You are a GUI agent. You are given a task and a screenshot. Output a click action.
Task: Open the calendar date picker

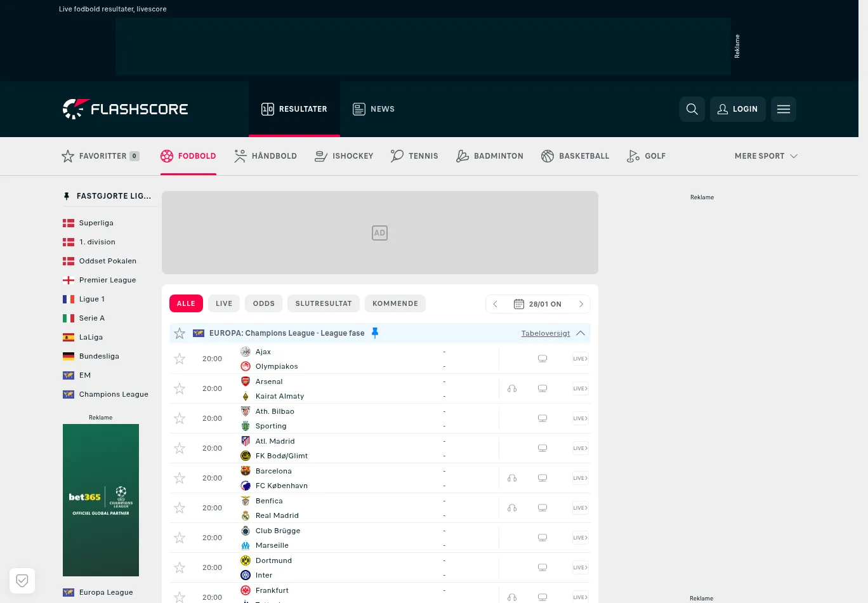[x=519, y=303]
